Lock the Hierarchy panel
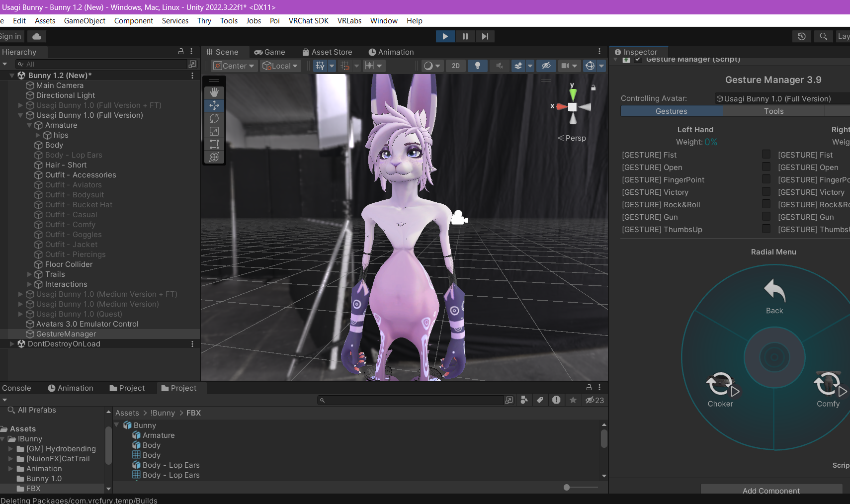This screenshot has height=504, width=850. click(x=181, y=52)
